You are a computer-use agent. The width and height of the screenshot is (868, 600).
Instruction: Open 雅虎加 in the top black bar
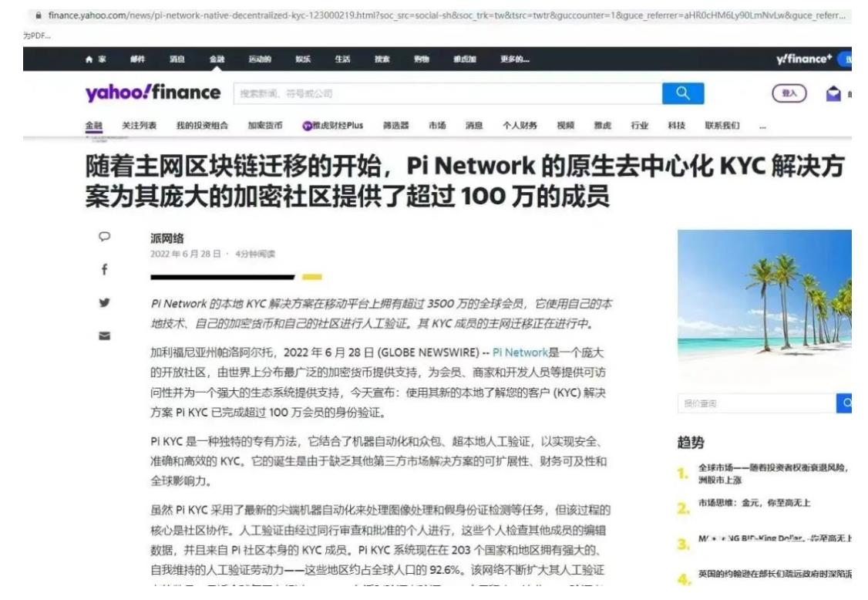[x=464, y=59]
